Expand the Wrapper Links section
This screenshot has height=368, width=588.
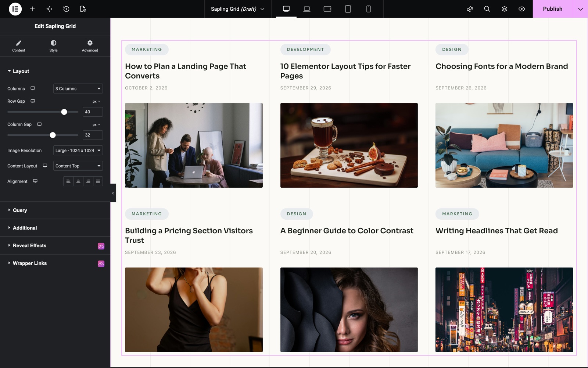[55, 263]
